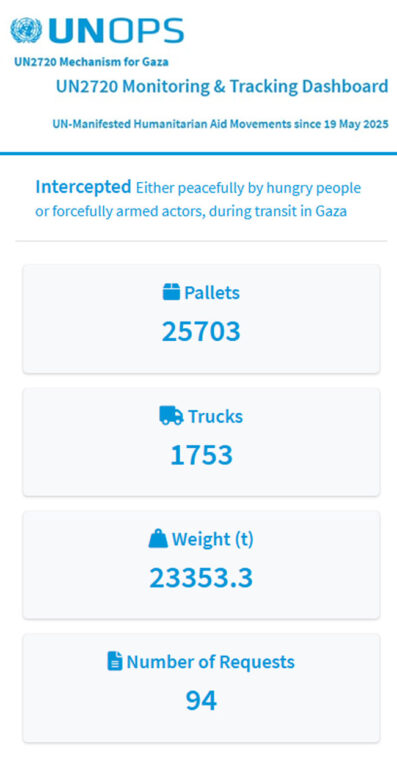This screenshot has width=397, height=768.
Task: Select the UN2720 Mechanism for Gaza text
Action: point(91,62)
